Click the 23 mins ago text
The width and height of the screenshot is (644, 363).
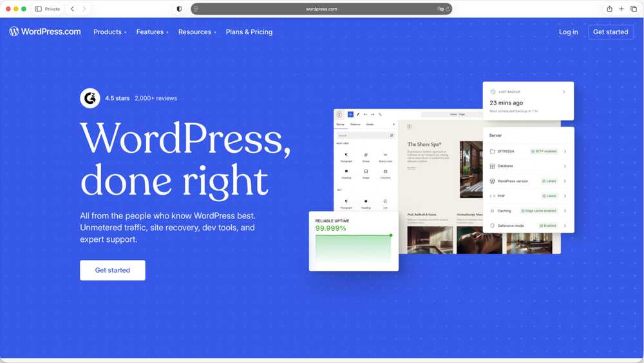click(506, 103)
